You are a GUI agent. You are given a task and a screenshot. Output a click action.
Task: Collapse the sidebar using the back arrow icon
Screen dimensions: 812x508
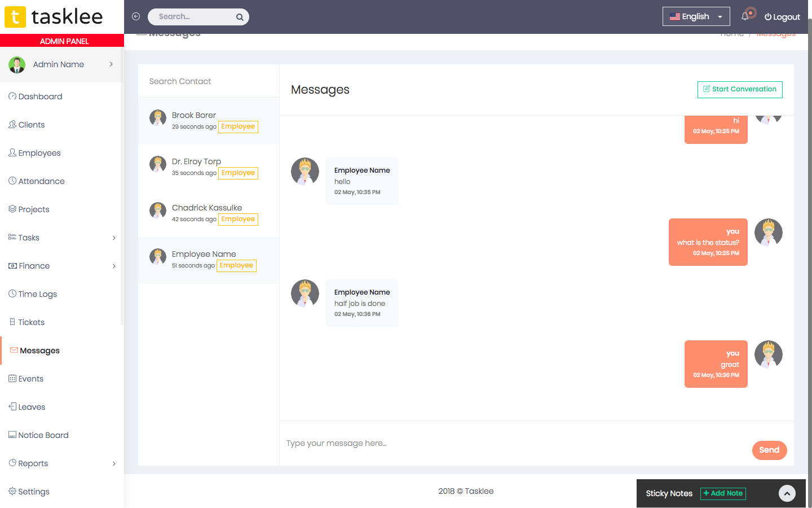(x=136, y=16)
